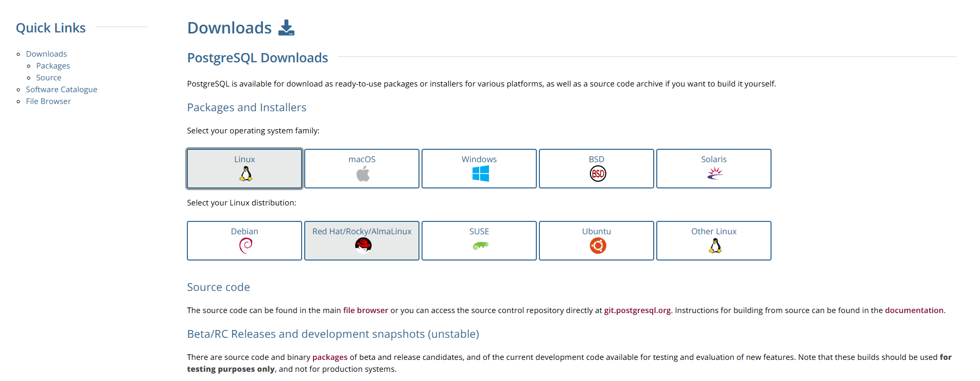The height and width of the screenshot is (381, 980).
Task: Click the download icon beside Downloads heading
Action: click(x=286, y=28)
